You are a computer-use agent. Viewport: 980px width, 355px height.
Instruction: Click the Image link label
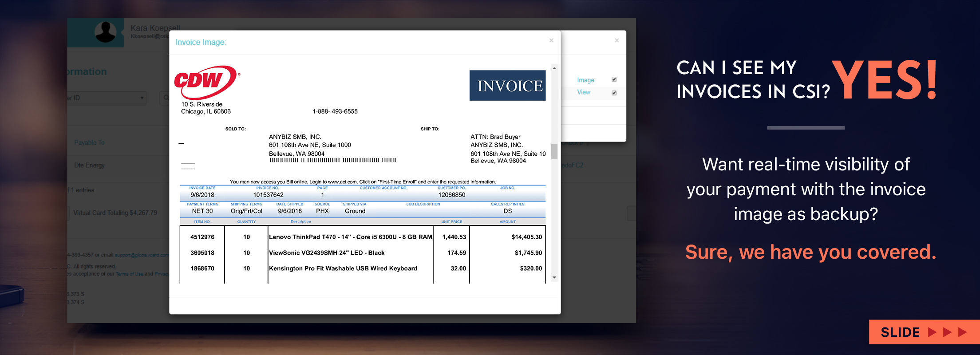585,80
